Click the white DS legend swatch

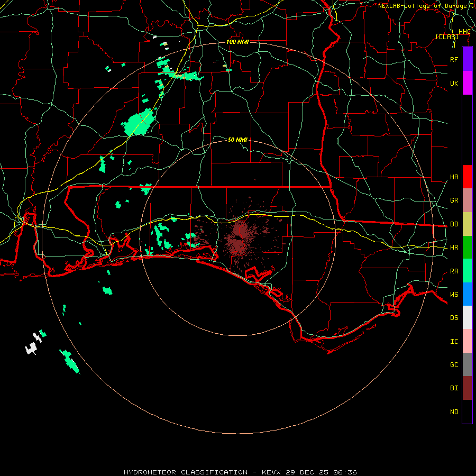click(x=467, y=317)
